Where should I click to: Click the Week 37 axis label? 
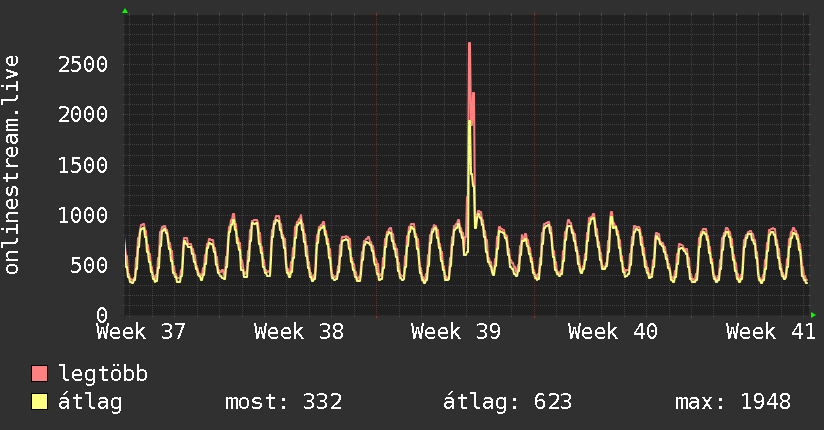[x=141, y=332]
